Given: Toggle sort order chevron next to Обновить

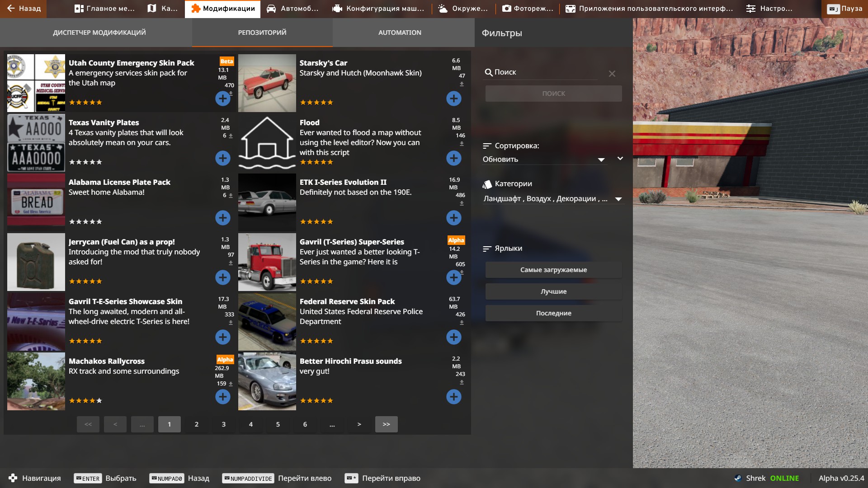Looking at the screenshot, I should [x=620, y=159].
